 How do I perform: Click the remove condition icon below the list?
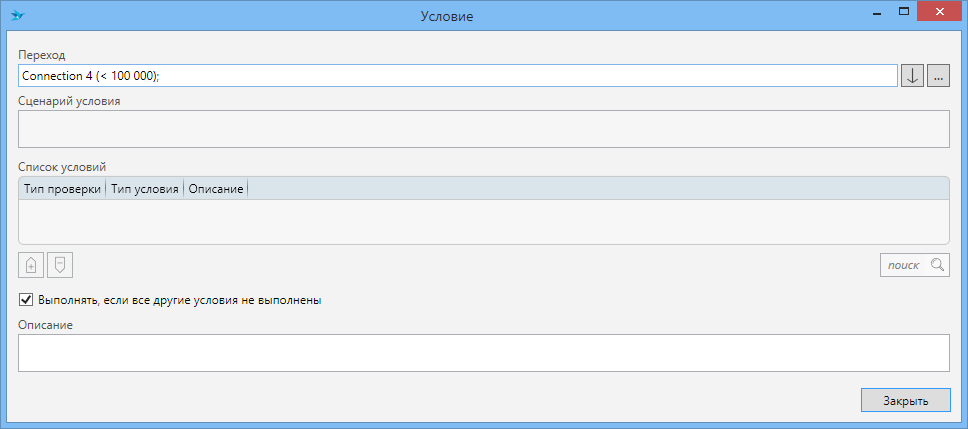[x=60, y=265]
